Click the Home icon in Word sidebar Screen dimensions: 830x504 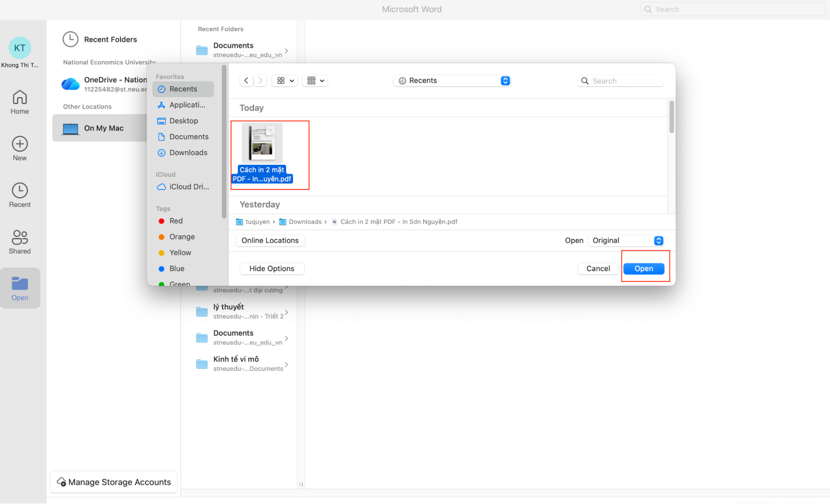[20, 102]
